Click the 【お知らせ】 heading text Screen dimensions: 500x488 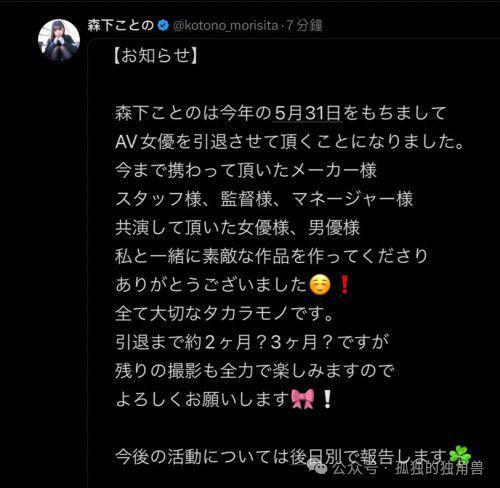156,55
